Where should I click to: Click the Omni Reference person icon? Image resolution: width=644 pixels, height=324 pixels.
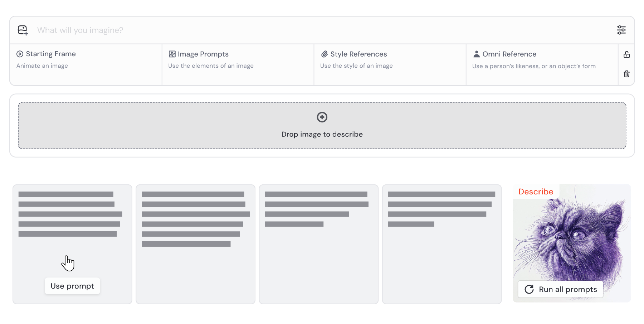[x=477, y=54]
